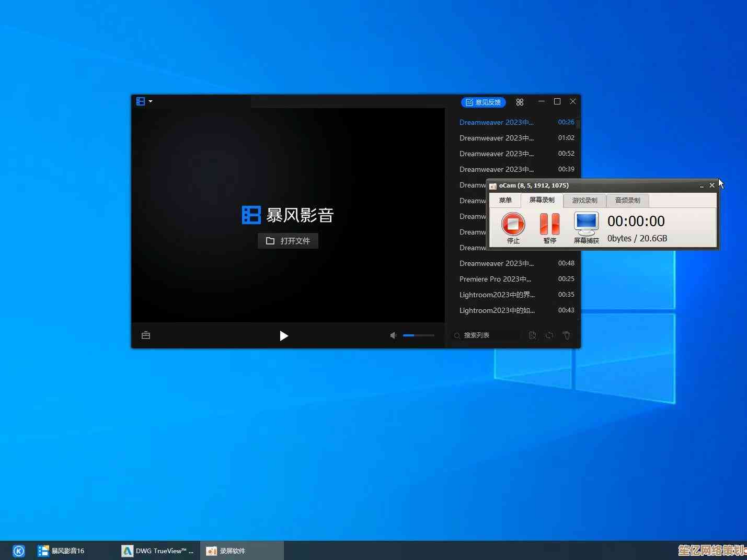Switch to the 音频录制 tab
747x560 pixels.
click(x=627, y=201)
